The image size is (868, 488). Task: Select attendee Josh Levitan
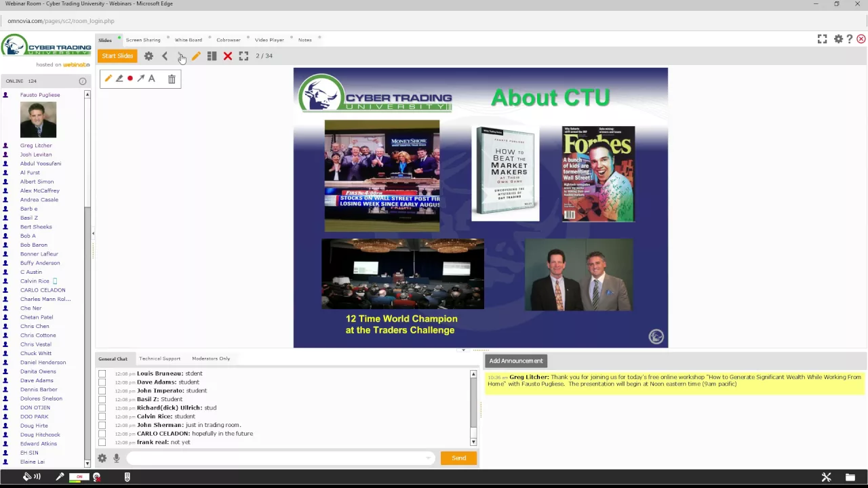click(36, 155)
